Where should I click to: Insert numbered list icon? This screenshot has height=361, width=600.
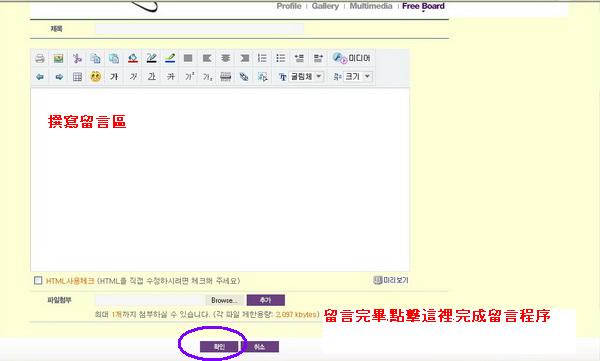[262, 58]
